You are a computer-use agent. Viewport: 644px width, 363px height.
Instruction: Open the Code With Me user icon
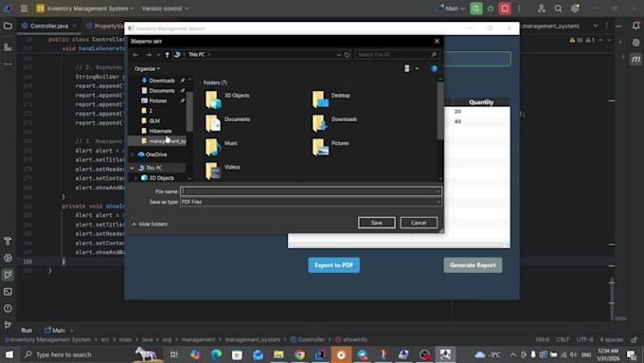[542, 9]
